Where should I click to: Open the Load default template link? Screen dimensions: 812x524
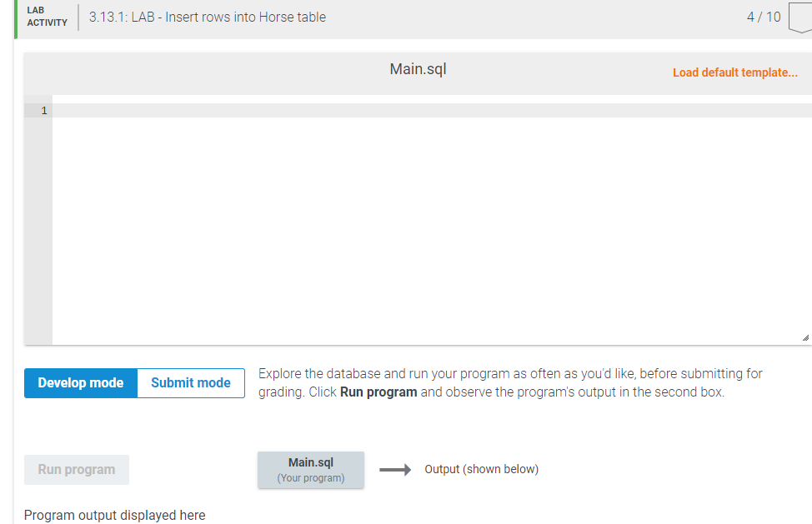(x=734, y=72)
